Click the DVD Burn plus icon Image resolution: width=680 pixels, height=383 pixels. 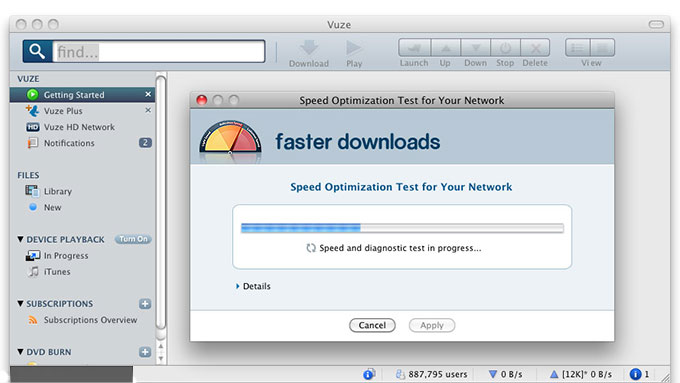(145, 352)
